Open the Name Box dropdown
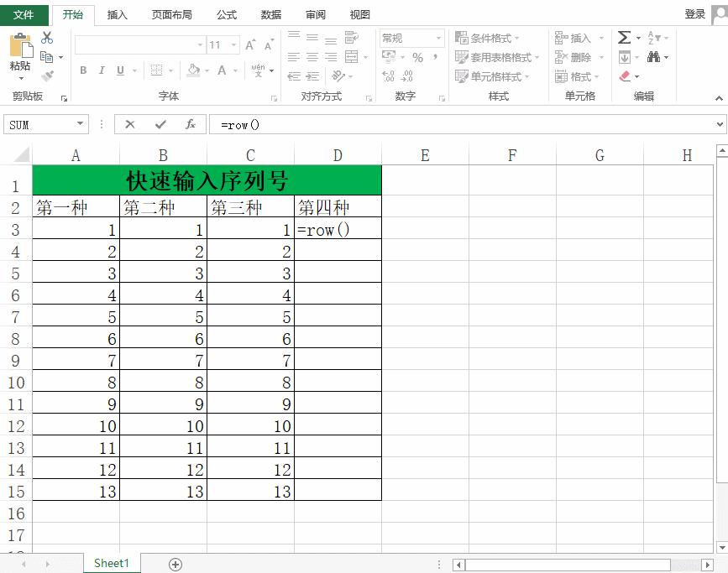Image resolution: width=728 pixels, height=573 pixels. 81,123
